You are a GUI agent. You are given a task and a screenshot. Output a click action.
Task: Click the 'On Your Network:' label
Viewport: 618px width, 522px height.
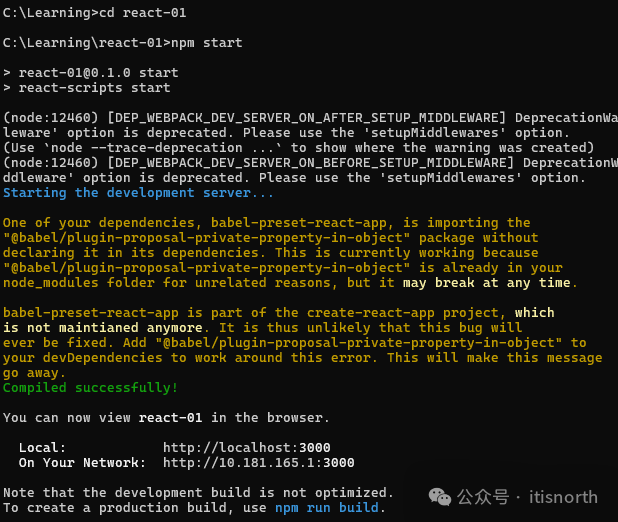pyautogui.click(x=82, y=462)
